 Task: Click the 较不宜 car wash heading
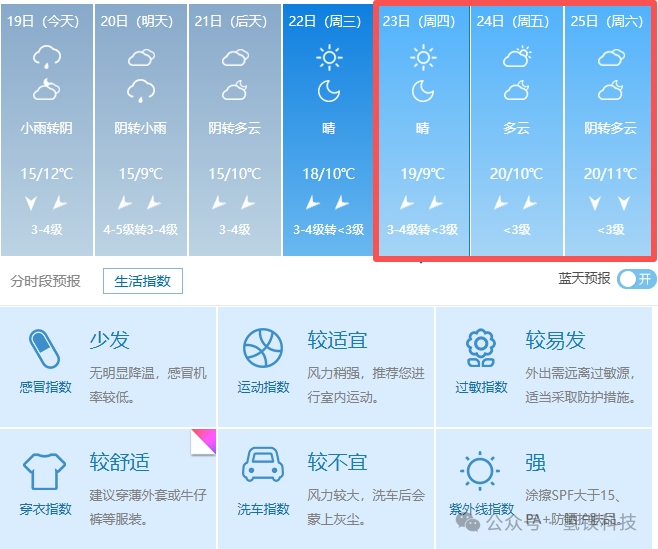click(337, 462)
